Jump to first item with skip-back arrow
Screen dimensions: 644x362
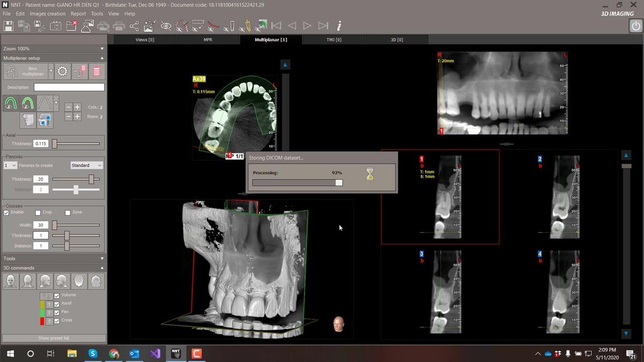[x=276, y=25]
